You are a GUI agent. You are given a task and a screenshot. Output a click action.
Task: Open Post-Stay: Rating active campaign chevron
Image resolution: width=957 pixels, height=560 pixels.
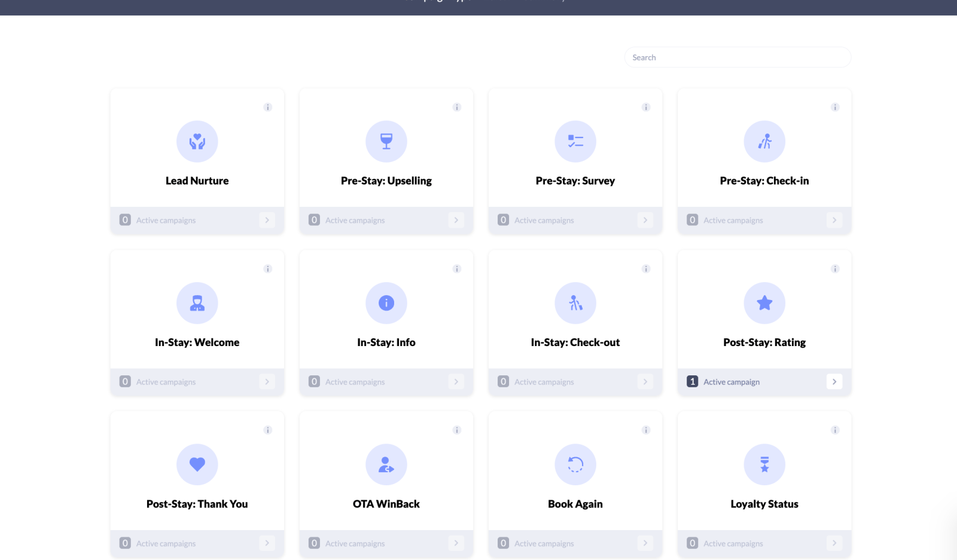(x=834, y=381)
